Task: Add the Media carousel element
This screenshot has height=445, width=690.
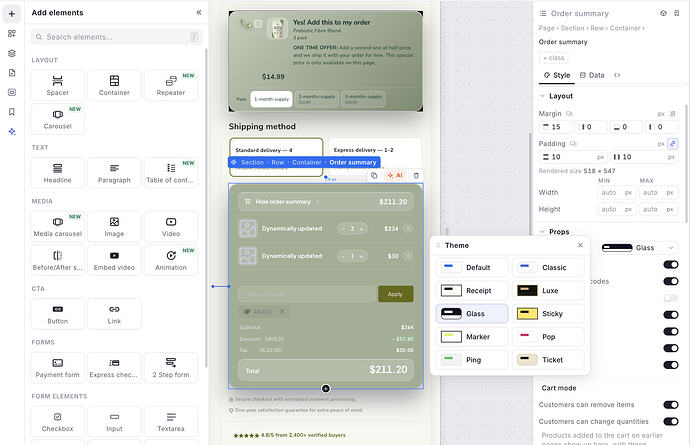Action: pos(58,227)
